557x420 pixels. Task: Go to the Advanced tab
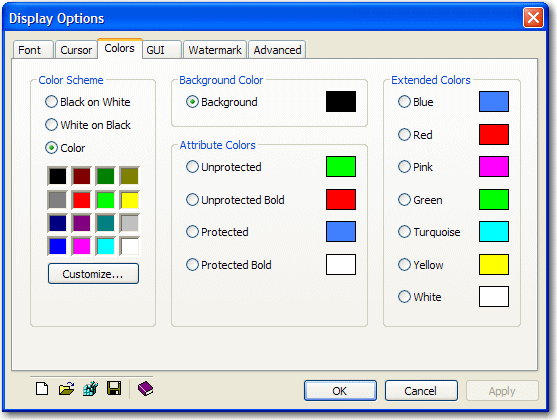(x=277, y=50)
